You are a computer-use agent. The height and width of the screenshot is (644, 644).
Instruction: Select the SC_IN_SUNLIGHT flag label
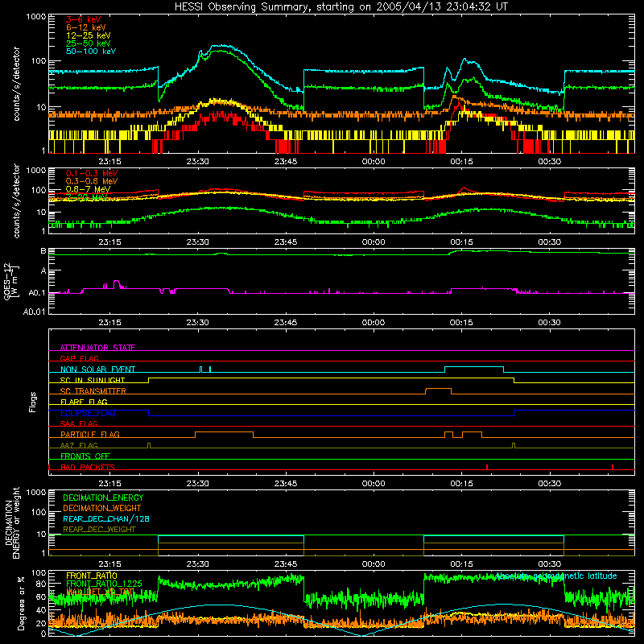(92, 380)
